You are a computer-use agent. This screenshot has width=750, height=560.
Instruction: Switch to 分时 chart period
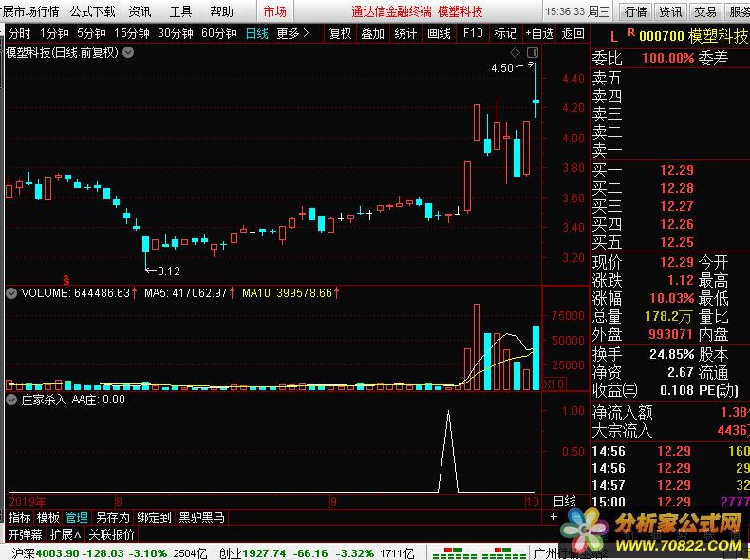click(20, 33)
